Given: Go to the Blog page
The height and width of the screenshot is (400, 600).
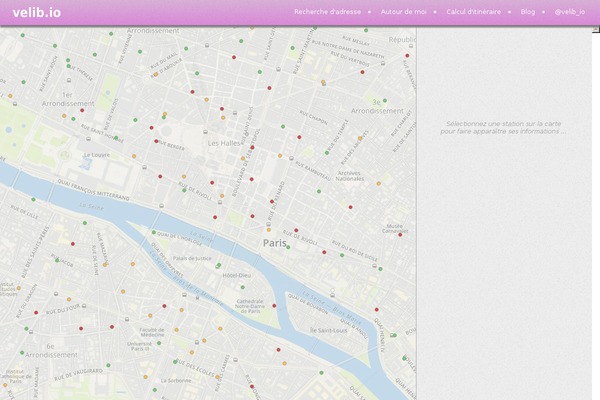Looking at the screenshot, I should [528, 12].
